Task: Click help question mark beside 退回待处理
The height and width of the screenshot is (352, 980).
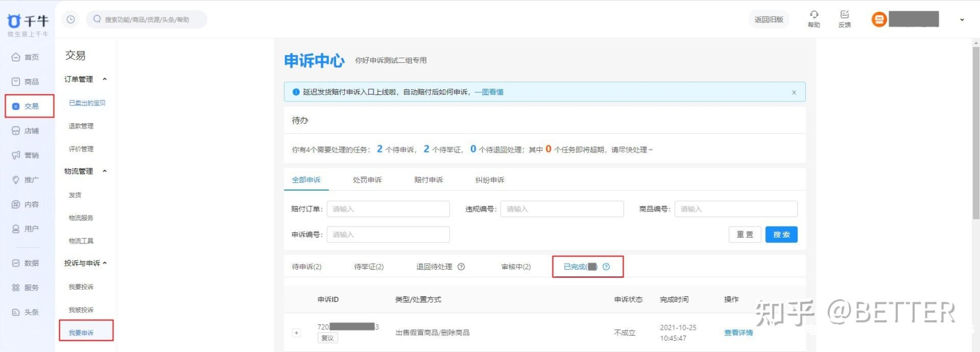Action: coord(461,267)
